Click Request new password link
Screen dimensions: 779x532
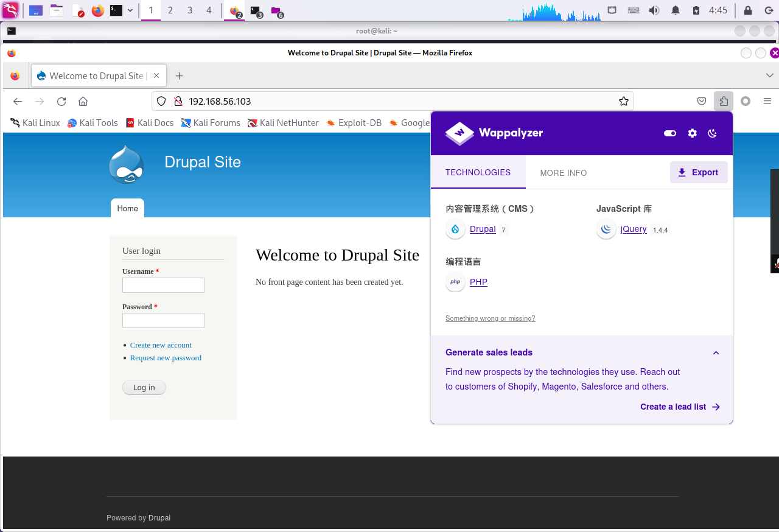(166, 358)
